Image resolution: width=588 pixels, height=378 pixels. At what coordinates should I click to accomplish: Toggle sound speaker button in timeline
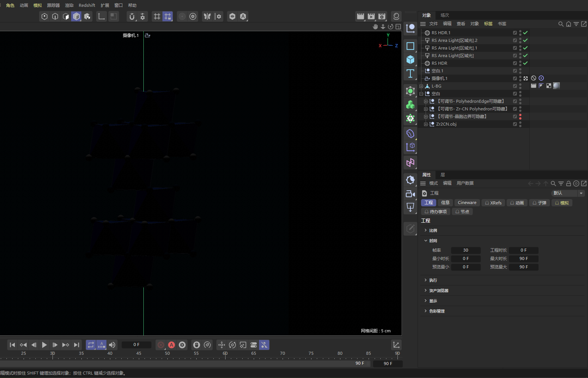(x=112, y=345)
